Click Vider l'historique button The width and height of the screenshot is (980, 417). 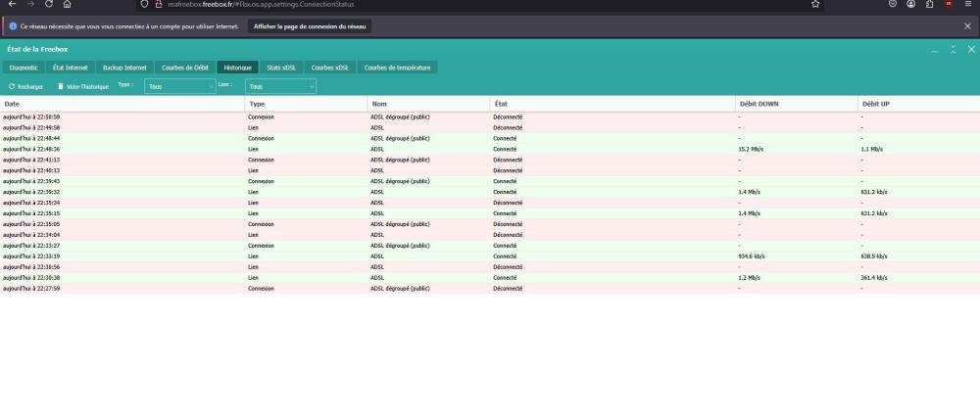[x=83, y=87]
